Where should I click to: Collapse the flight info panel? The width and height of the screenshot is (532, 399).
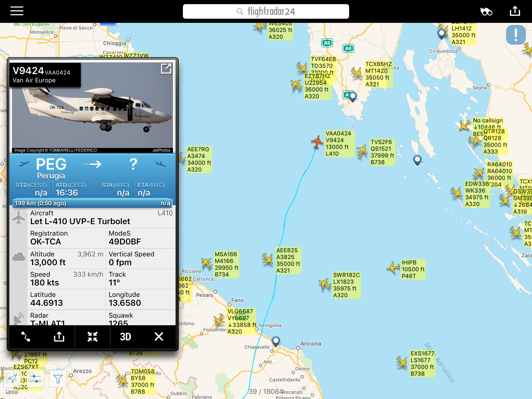(92, 337)
